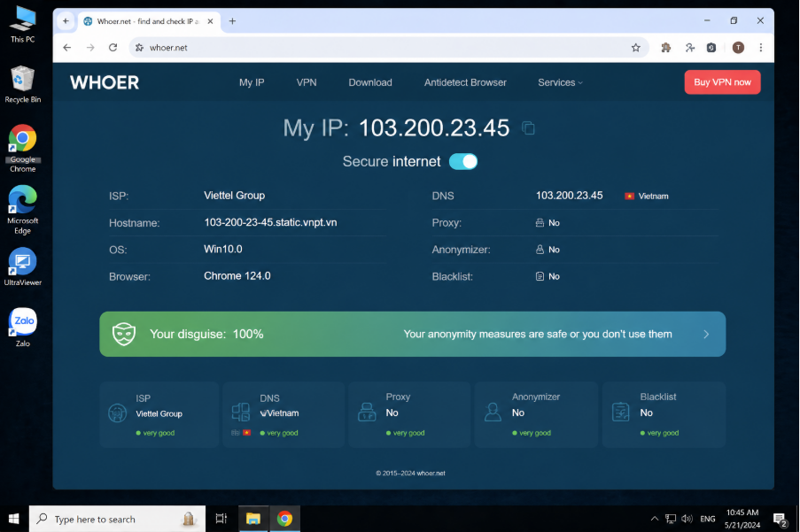800x532 pixels.
Task: Toggle the Secure internet switch
Action: coord(463,161)
